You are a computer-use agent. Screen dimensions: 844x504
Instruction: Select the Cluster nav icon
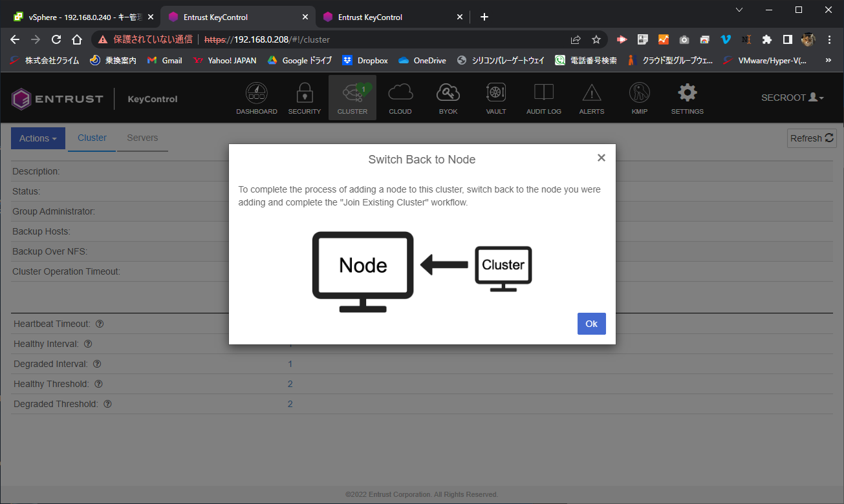click(x=352, y=99)
